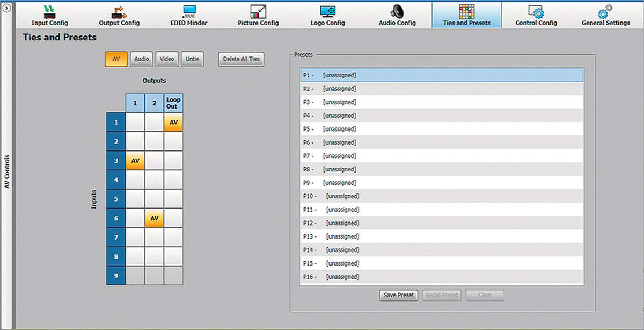Select preset P10 unassigned row
The width and height of the screenshot is (644, 330).
click(442, 196)
